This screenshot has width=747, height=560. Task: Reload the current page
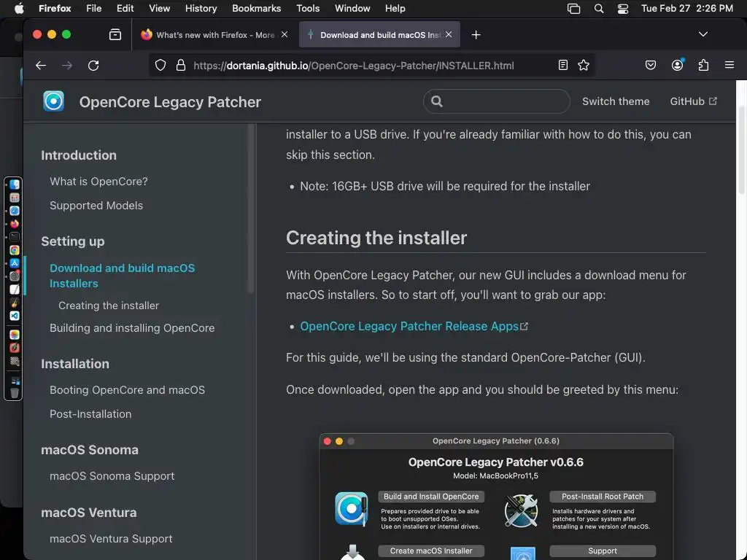tap(93, 65)
